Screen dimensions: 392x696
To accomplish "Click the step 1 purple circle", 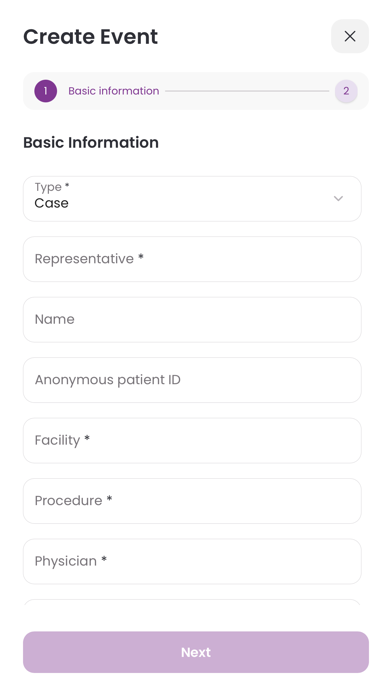I will pyautogui.click(x=45, y=91).
